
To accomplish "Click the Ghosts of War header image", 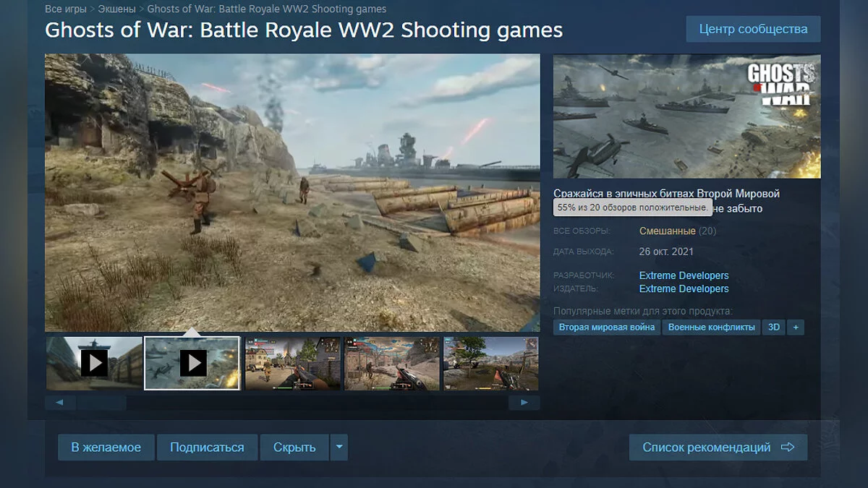I will [687, 116].
